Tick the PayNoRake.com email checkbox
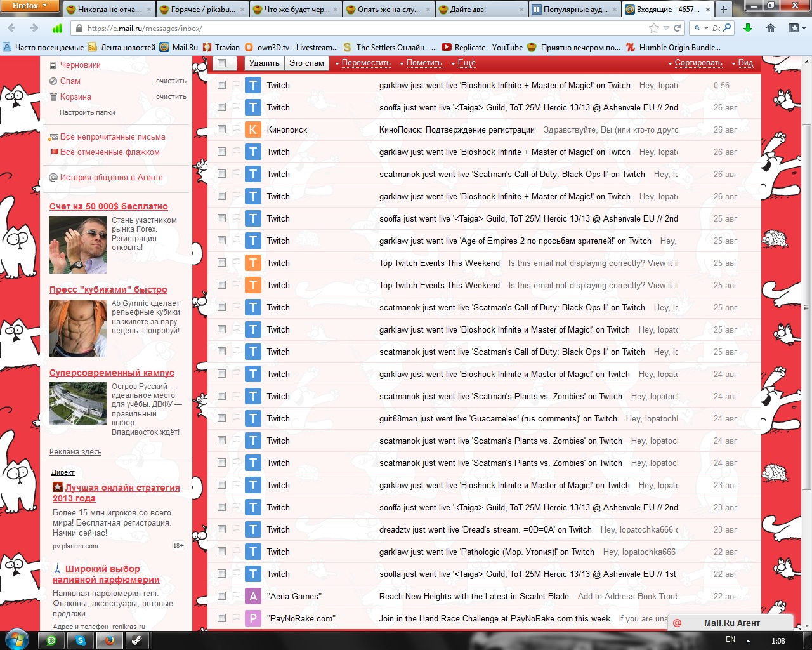The width and height of the screenshot is (812, 650). point(221,618)
